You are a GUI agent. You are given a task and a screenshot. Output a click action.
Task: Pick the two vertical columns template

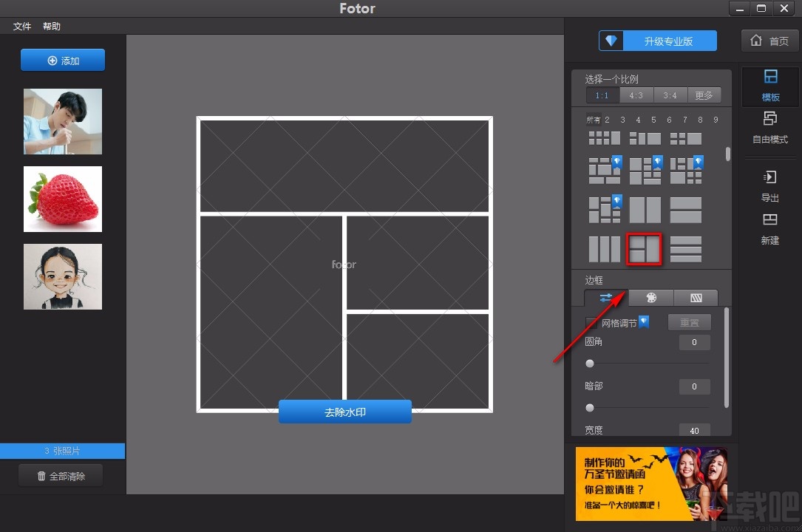645,210
